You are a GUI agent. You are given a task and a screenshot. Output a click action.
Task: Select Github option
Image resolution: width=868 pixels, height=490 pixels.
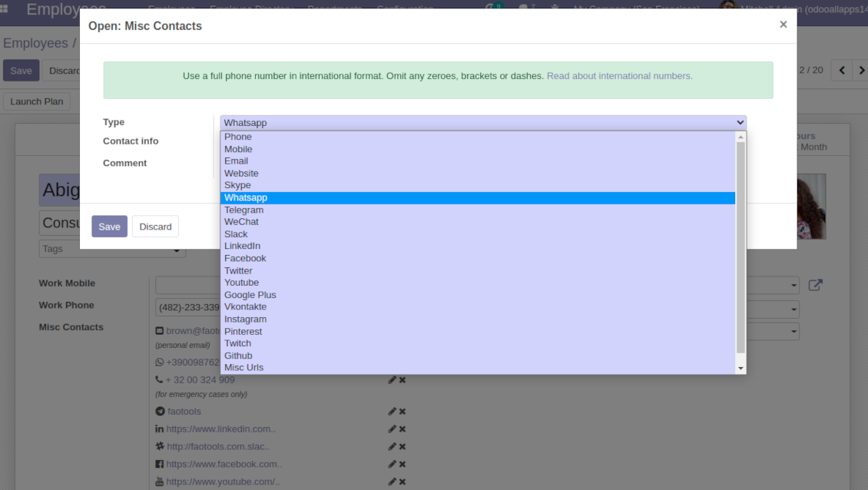[x=478, y=356]
